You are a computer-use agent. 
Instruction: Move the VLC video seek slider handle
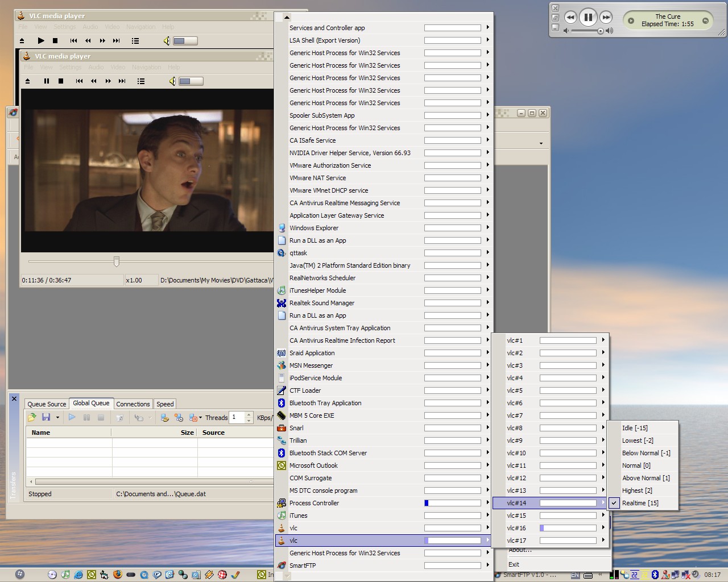[x=117, y=261]
